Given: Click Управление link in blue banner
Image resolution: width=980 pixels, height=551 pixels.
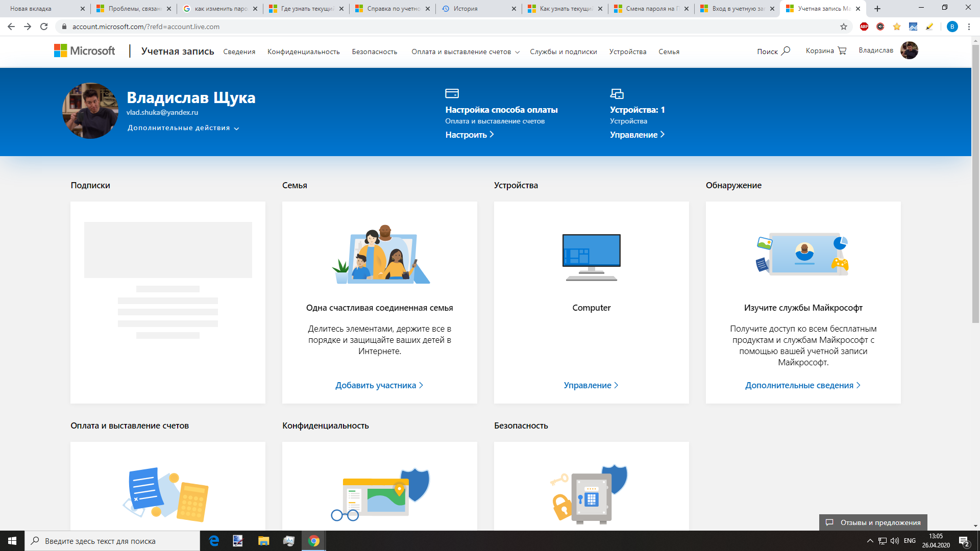Looking at the screenshot, I should pos(638,135).
